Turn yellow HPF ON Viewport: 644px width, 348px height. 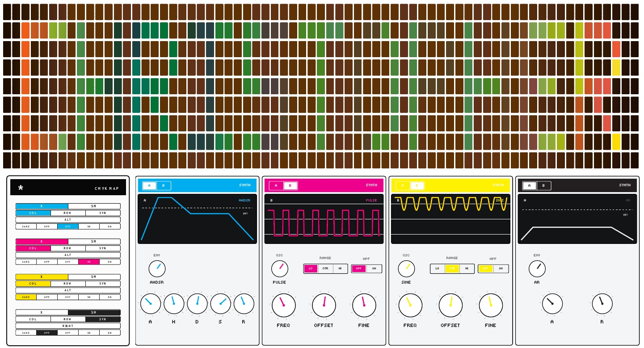coord(501,269)
